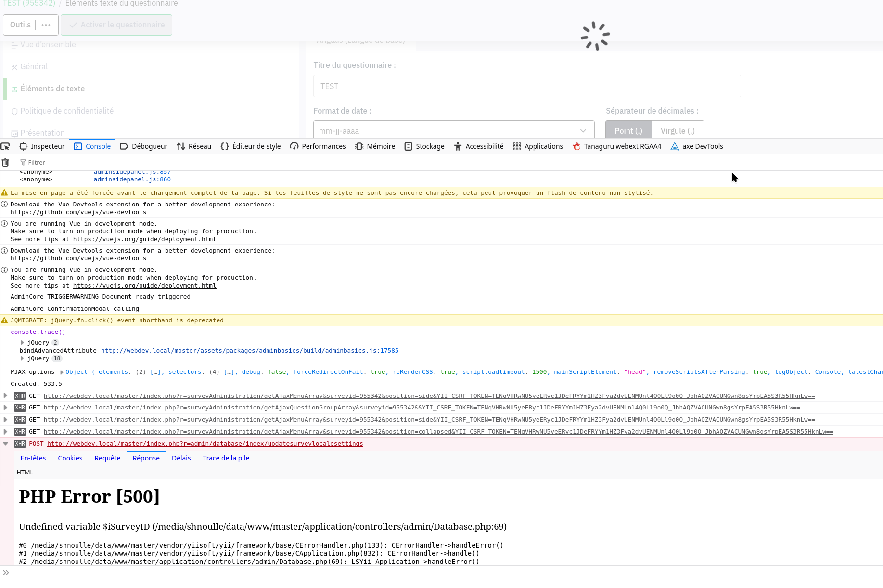Open the Accessibilité tab
The height and width of the screenshot is (588, 883).
click(479, 146)
